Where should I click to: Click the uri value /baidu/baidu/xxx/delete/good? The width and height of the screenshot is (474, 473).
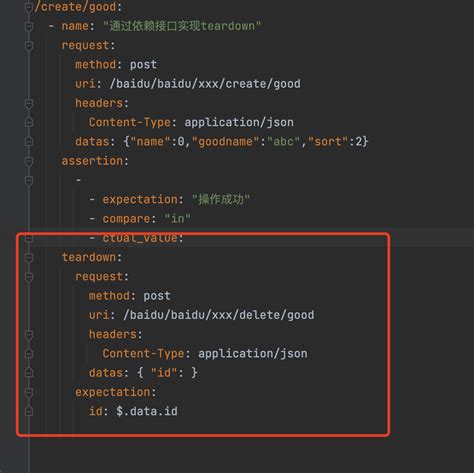pyautogui.click(x=219, y=315)
